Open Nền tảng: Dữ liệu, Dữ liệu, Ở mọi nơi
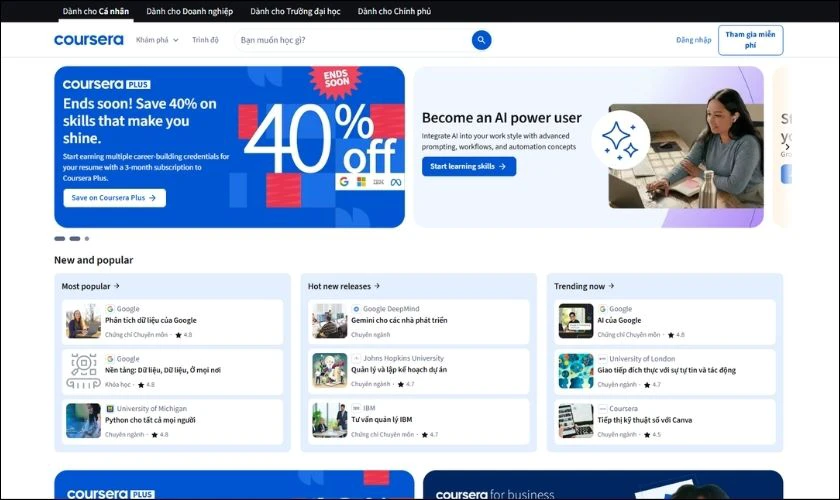 [163, 370]
